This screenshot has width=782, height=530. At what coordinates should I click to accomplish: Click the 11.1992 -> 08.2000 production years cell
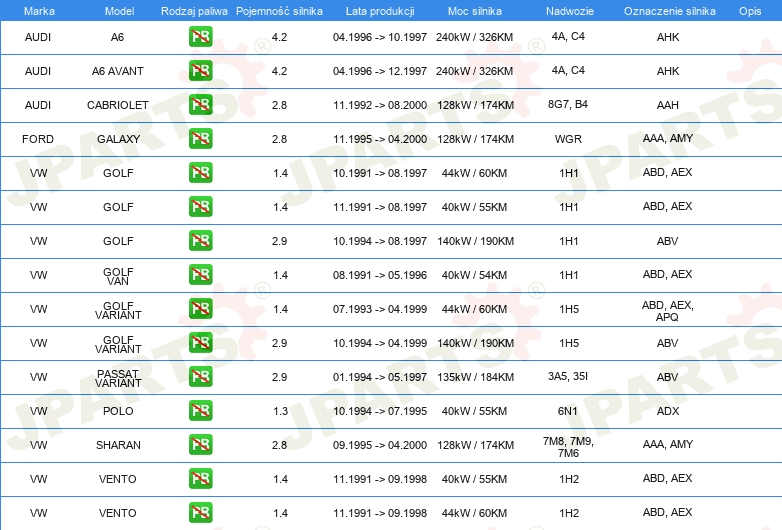click(380, 105)
